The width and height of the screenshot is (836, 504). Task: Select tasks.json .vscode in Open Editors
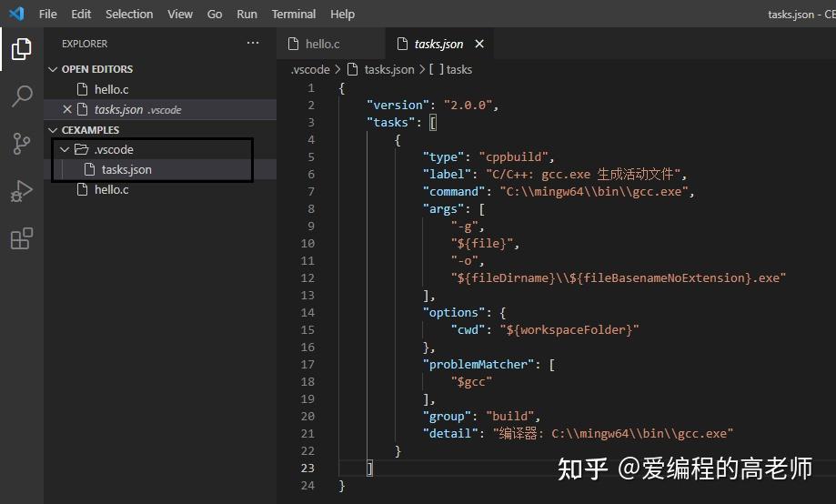[160, 109]
